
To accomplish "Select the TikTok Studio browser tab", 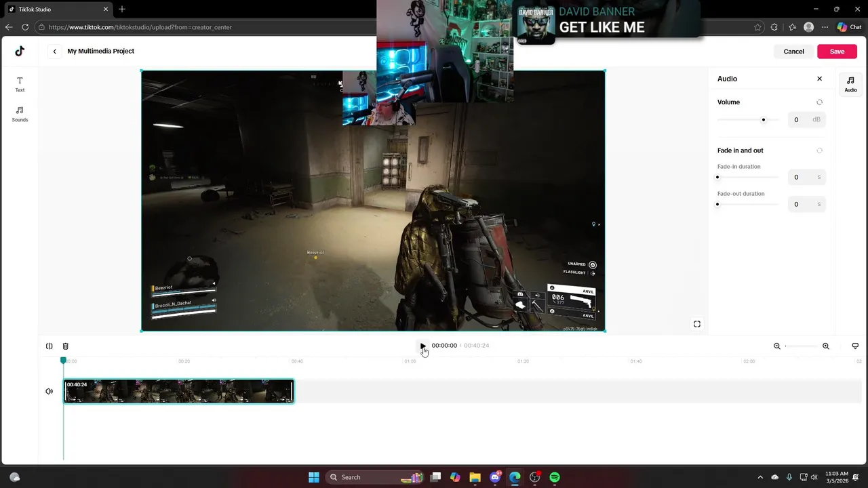I will tap(58, 9).
